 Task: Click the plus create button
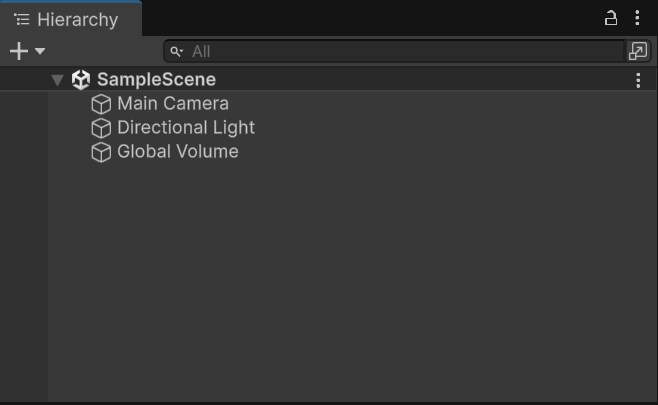tap(18, 51)
